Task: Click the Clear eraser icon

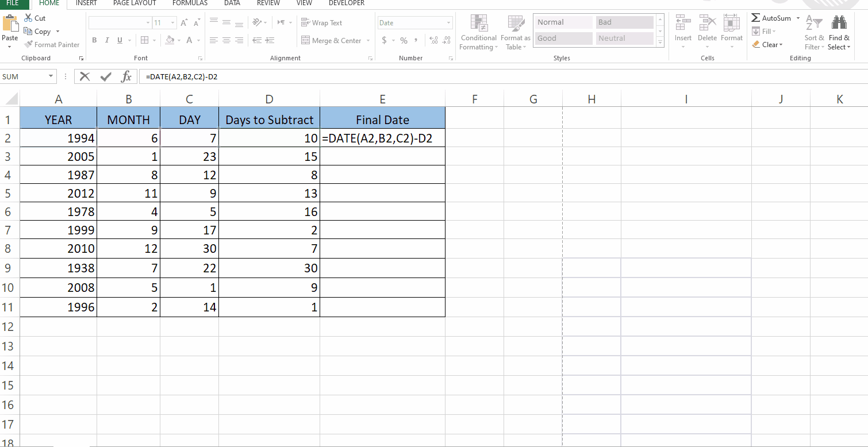Action: pyautogui.click(x=756, y=45)
